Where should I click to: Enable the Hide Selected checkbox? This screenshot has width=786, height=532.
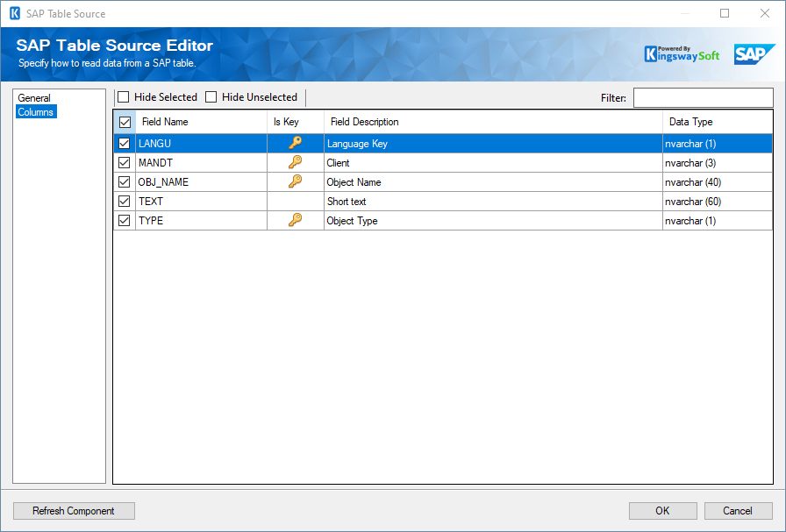pyautogui.click(x=125, y=96)
